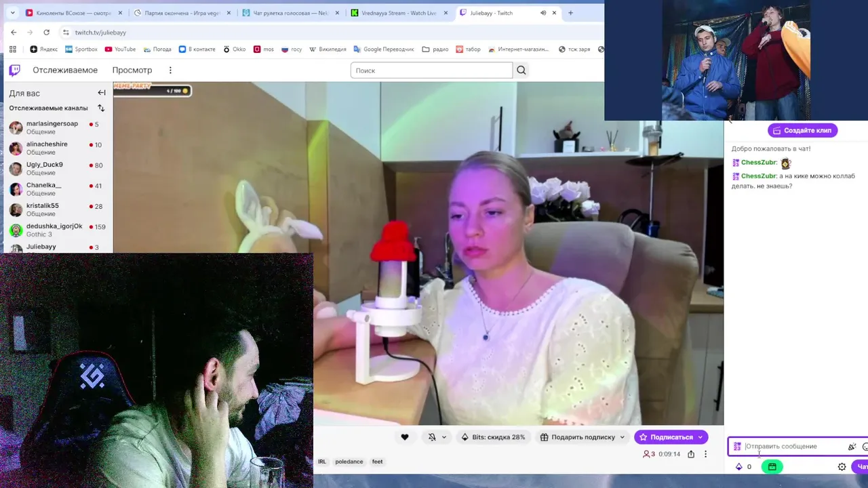
Task: Switch to Кинолента ВСоюзе browser tab
Action: click(x=73, y=13)
